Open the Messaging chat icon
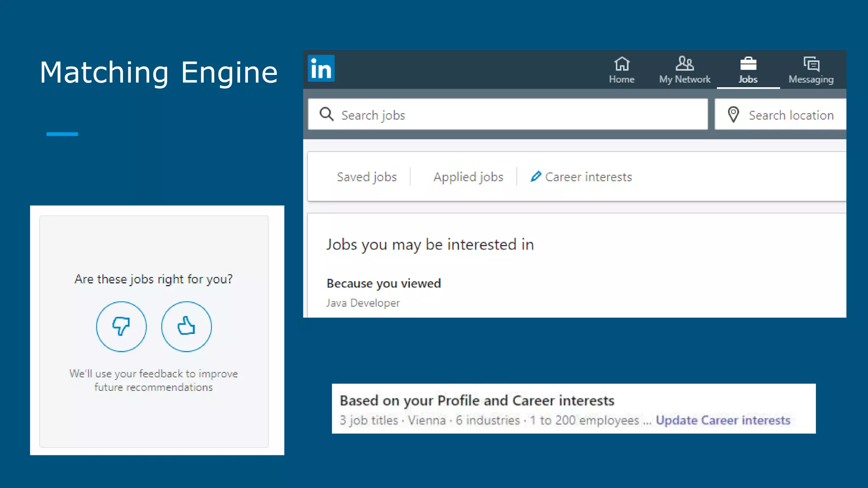This screenshot has width=868, height=488. click(811, 64)
